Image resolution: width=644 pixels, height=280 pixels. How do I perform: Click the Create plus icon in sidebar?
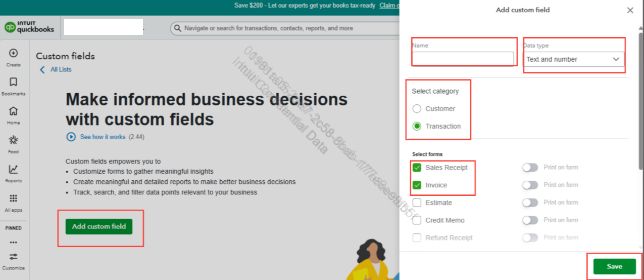tap(13, 53)
